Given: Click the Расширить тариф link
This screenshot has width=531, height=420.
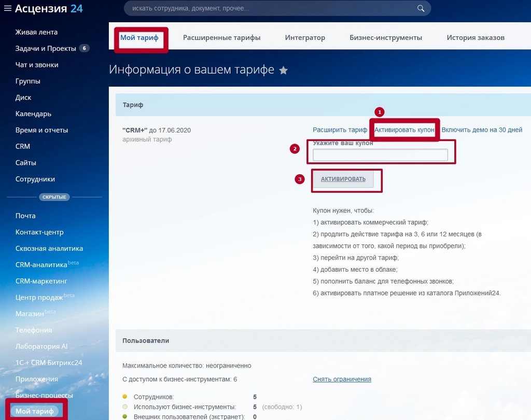Looking at the screenshot, I should click(x=340, y=130).
